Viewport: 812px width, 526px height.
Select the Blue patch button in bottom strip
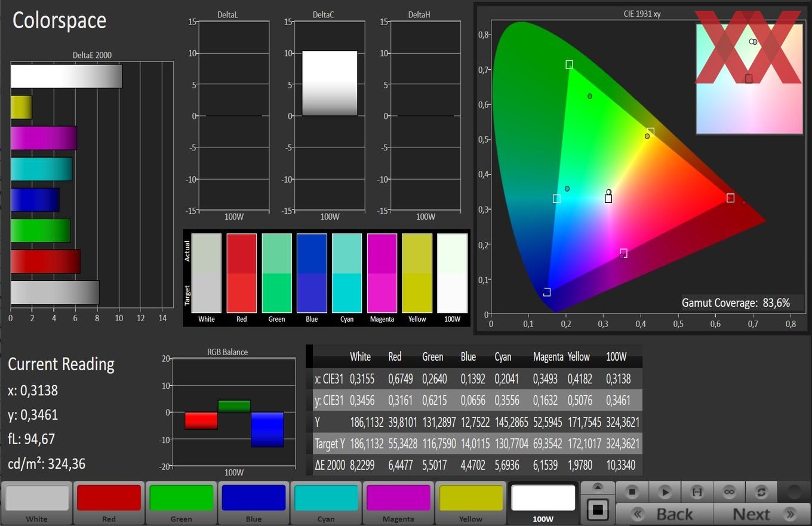253,503
